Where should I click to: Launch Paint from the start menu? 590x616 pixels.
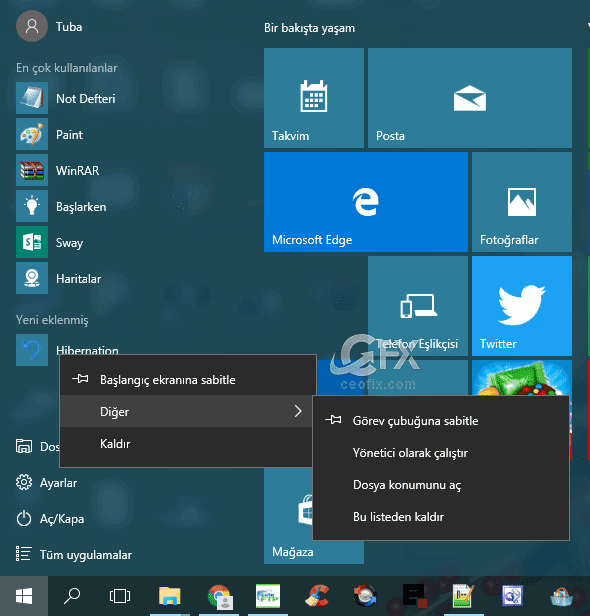pos(50,134)
